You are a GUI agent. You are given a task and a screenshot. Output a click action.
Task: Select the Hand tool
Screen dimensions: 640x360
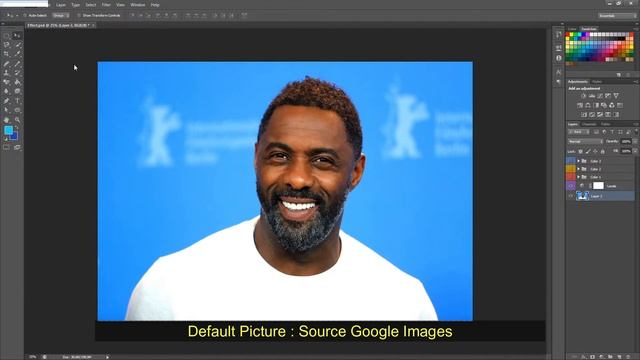point(6,120)
